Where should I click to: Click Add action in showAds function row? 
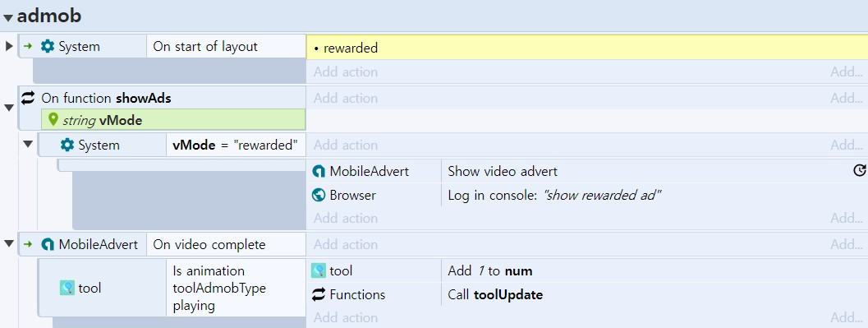[346, 98]
